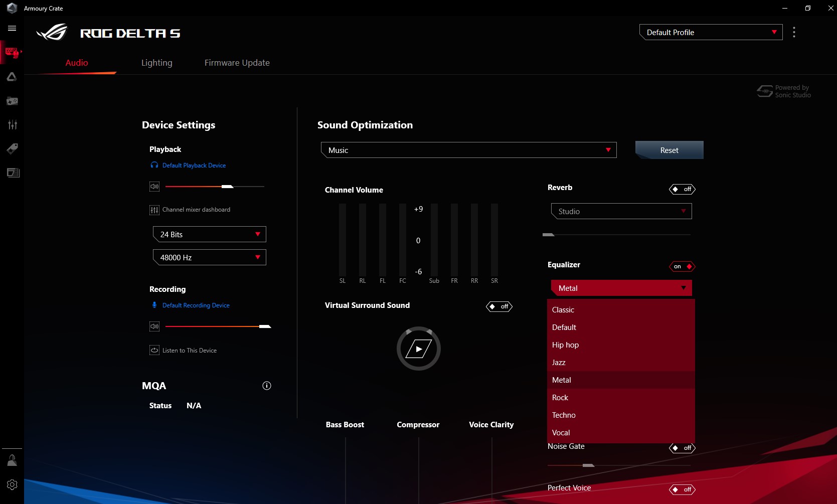
Task: Open User Center profile icon
Action: pos(12,460)
